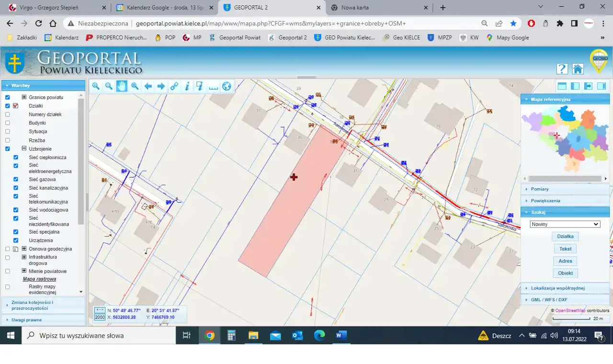
Task: Select the zoom out magnifier tool
Action: pos(109,86)
